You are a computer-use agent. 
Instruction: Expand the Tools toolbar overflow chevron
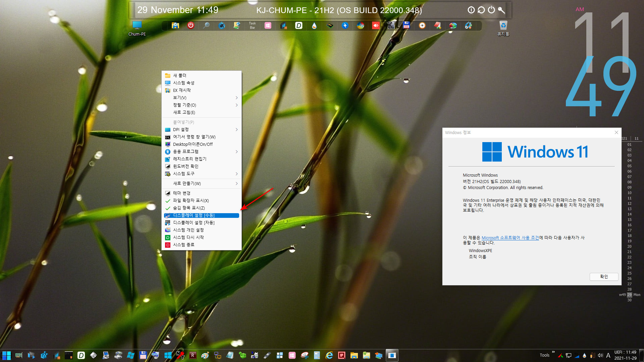553,352
